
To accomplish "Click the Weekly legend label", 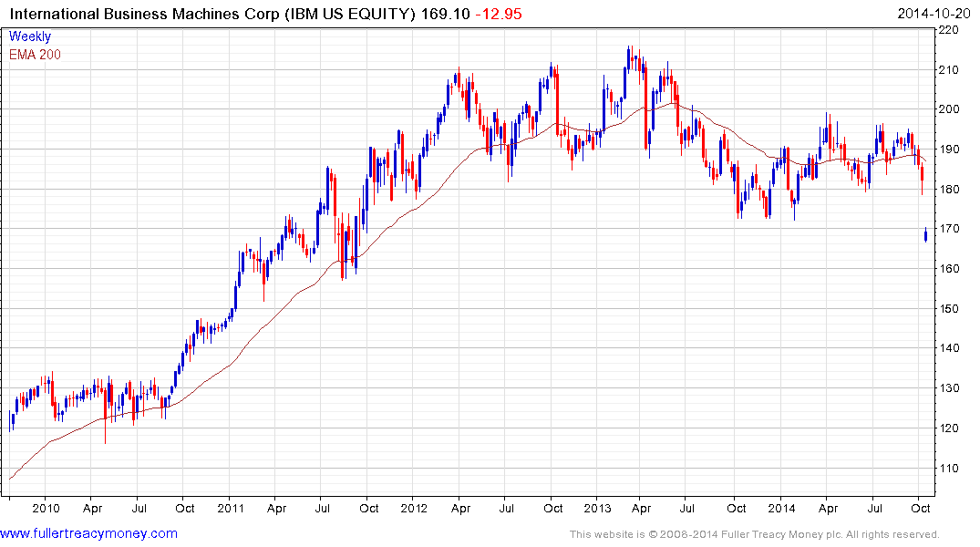I will click(30, 36).
